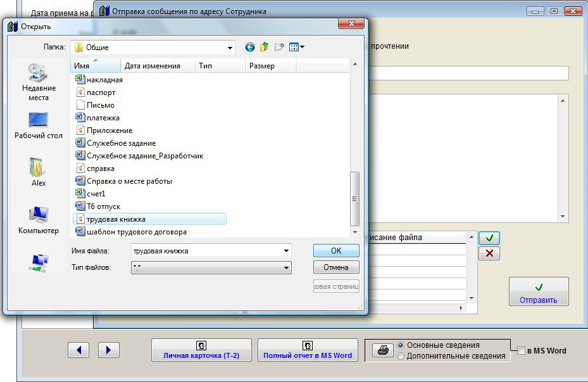Open Личная карточка (Т-2) report
This screenshot has width=588, height=382.
201,350
